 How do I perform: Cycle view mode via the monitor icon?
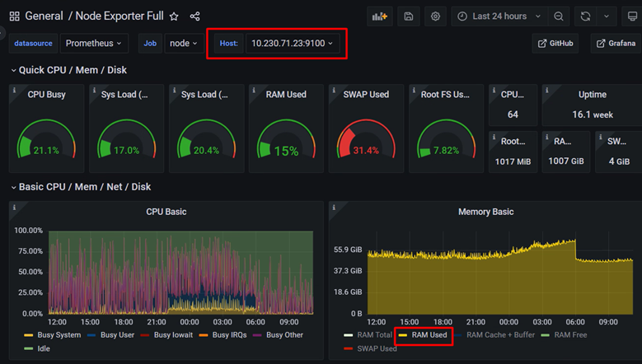pyautogui.click(x=632, y=16)
